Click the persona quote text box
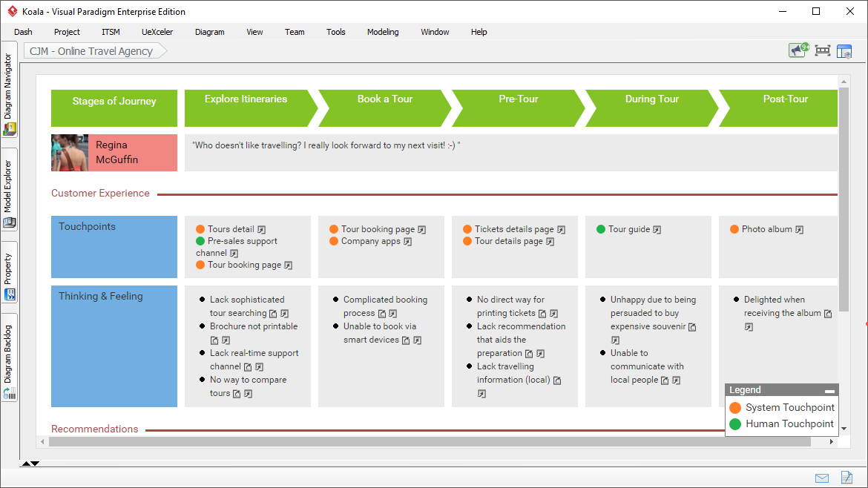The width and height of the screenshot is (868, 488). click(x=511, y=153)
